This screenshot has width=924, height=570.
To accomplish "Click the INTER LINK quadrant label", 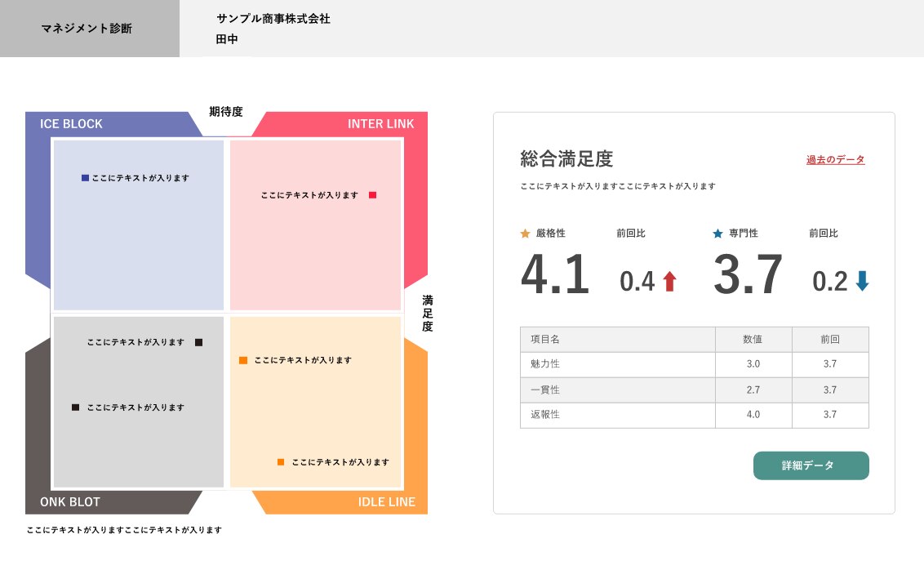I will pos(380,124).
